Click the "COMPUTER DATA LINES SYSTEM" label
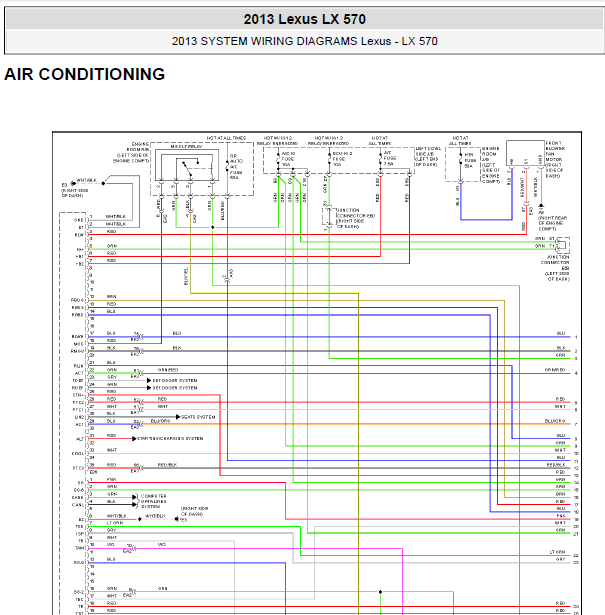 pyautogui.click(x=154, y=501)
